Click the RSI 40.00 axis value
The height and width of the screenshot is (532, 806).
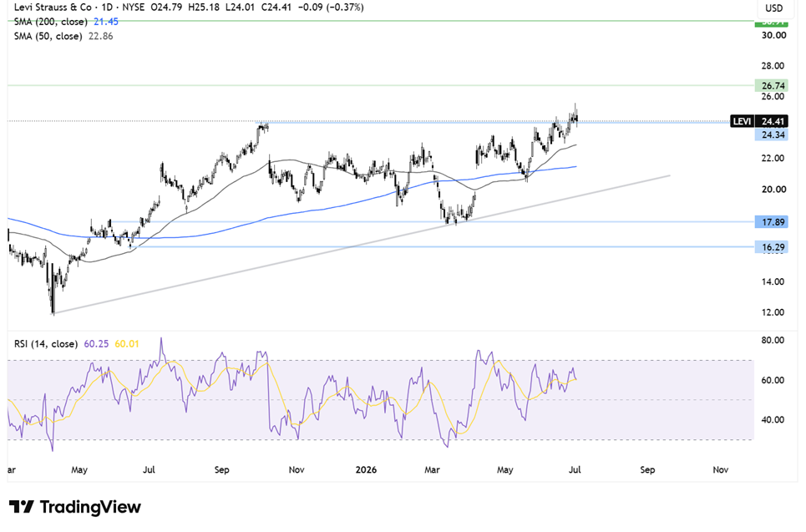click(773, 420)
